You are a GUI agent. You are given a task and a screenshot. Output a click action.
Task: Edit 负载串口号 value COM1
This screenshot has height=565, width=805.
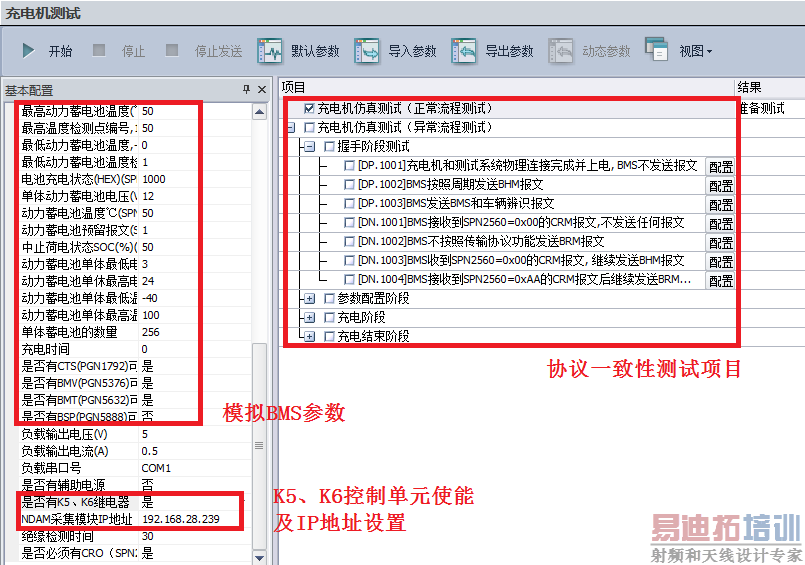pos(195,468)
